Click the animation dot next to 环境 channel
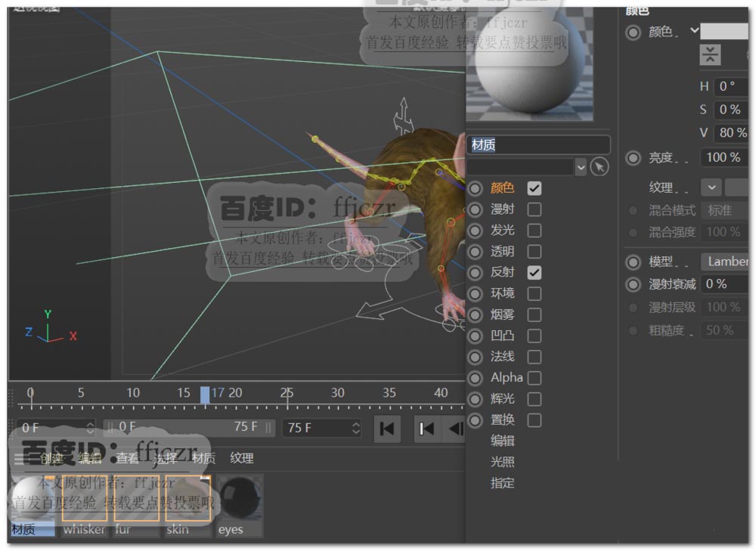This screenshot has width=756, height=551. click(475, 293)
